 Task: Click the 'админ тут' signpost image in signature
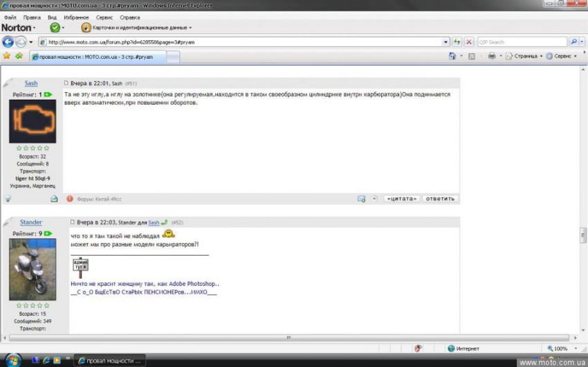pos(80,267)
